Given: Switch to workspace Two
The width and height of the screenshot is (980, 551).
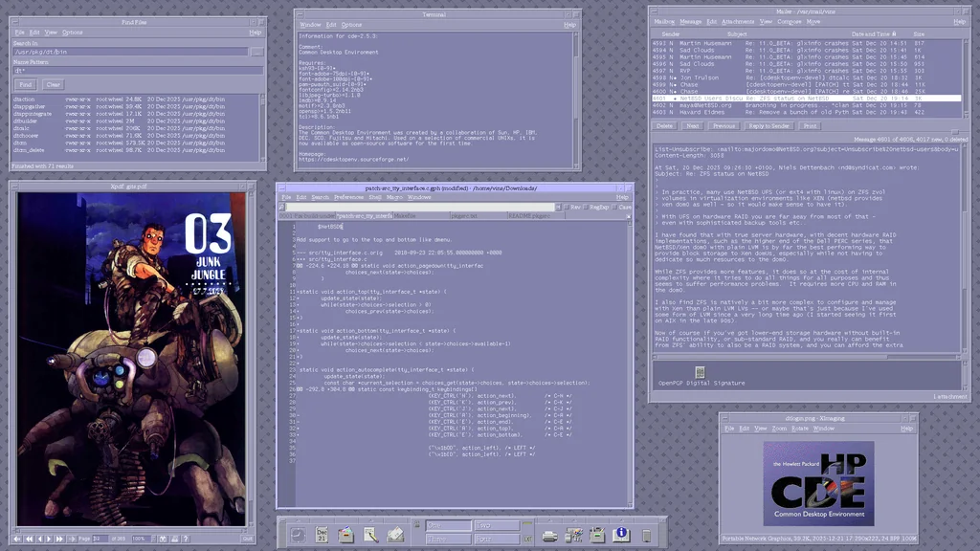Looking at the screenshot, I should coord(498,526).
